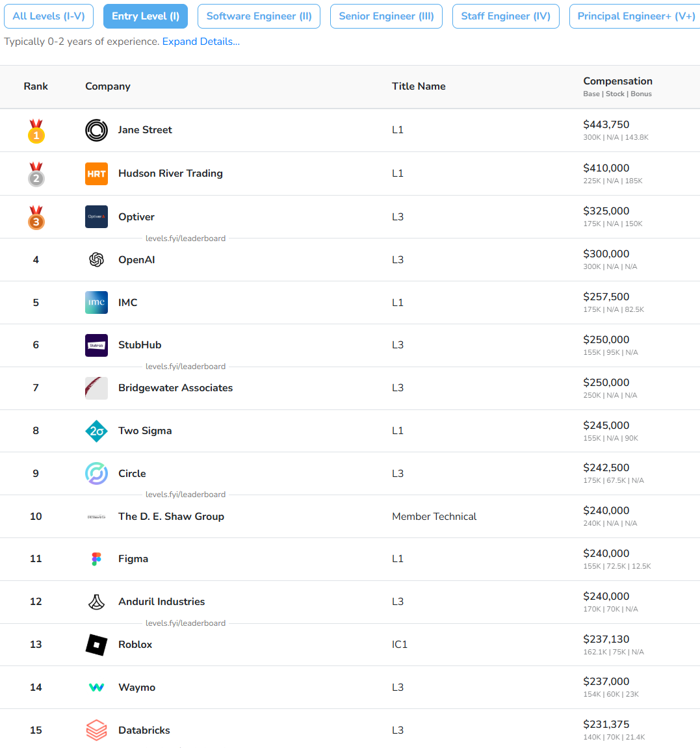Click the 162.1K | 75K | N/A breakdown
Screen dimensions: 700x748
(x=614, y=652)
